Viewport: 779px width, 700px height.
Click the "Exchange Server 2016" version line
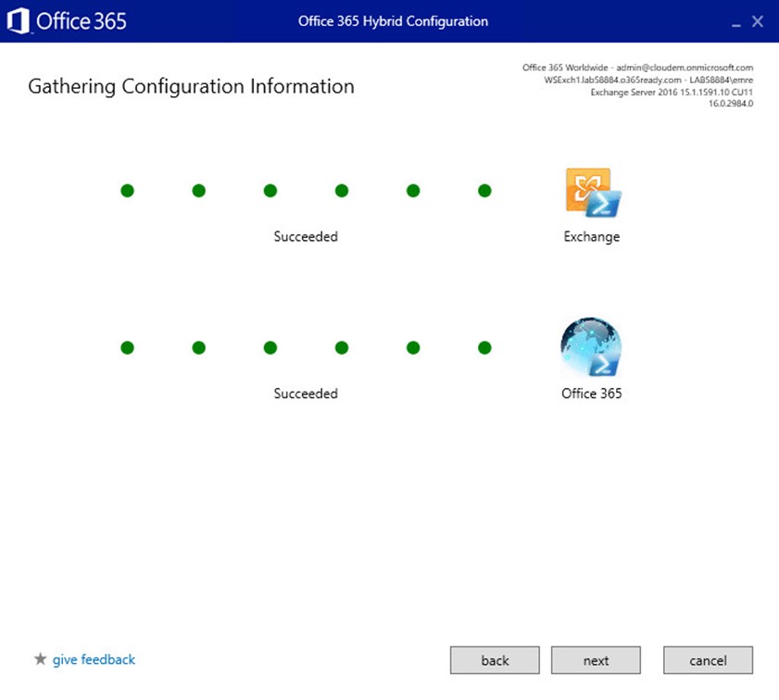point(672,92)
